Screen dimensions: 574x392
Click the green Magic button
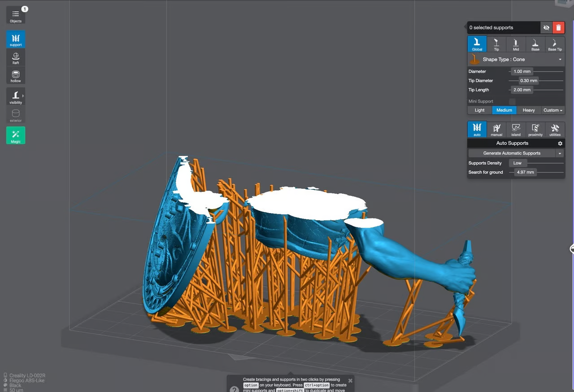pyautogui.click(x=16, y=135)
